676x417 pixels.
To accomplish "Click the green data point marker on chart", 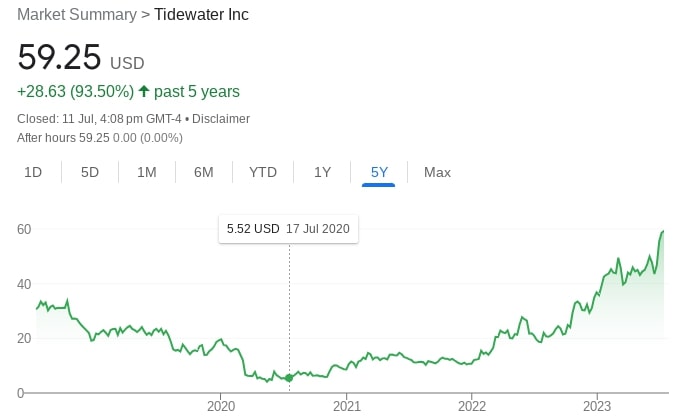I will coord(289,377).
